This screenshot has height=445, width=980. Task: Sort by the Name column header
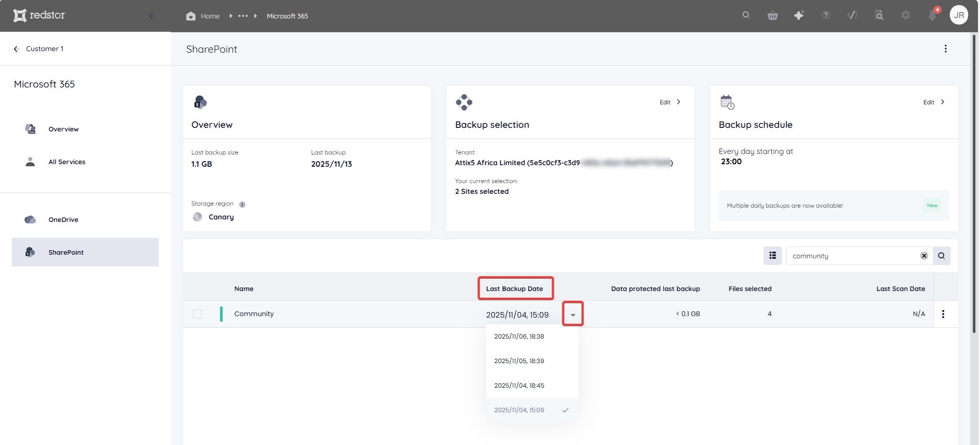[244, 288]
